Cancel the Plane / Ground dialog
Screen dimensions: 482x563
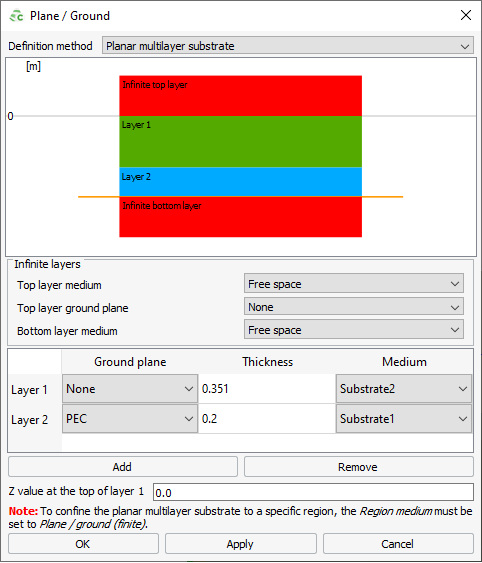(398, 544)
